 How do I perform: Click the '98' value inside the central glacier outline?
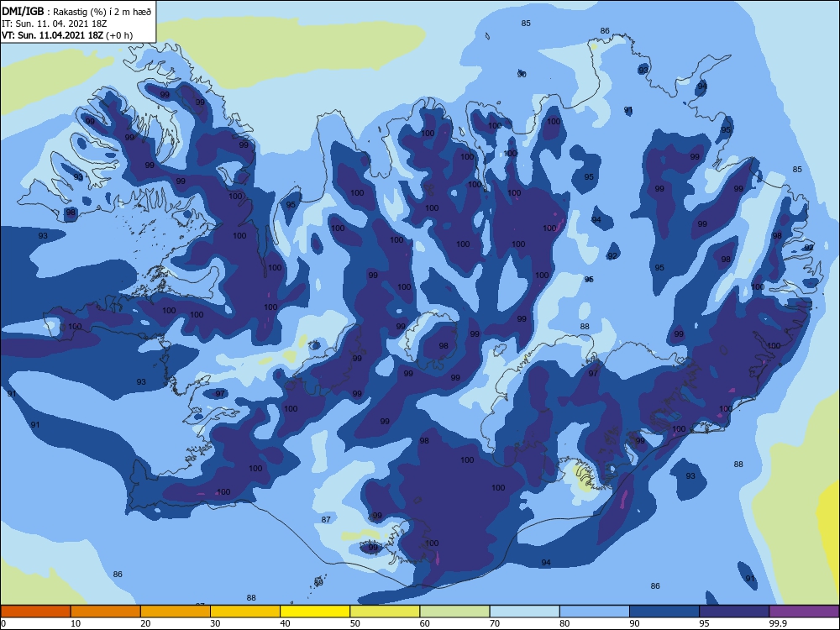click(x=444, y=345)
